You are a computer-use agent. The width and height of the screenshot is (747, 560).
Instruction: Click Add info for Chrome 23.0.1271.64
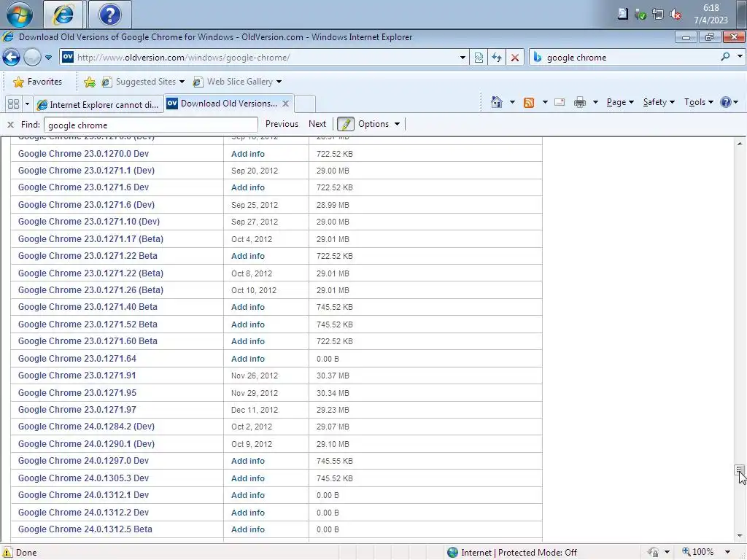(248, 359)
